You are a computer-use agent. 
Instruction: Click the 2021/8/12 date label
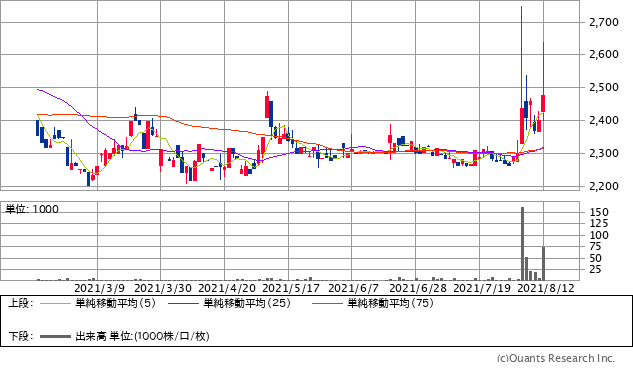click(x=546, y=288)
